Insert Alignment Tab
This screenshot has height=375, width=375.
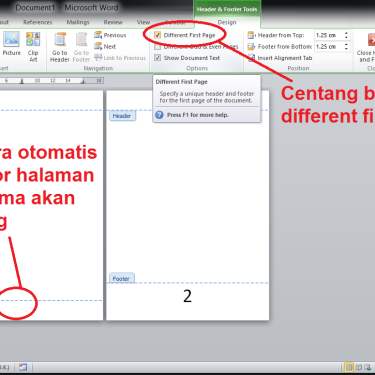(x=280, y=58)
